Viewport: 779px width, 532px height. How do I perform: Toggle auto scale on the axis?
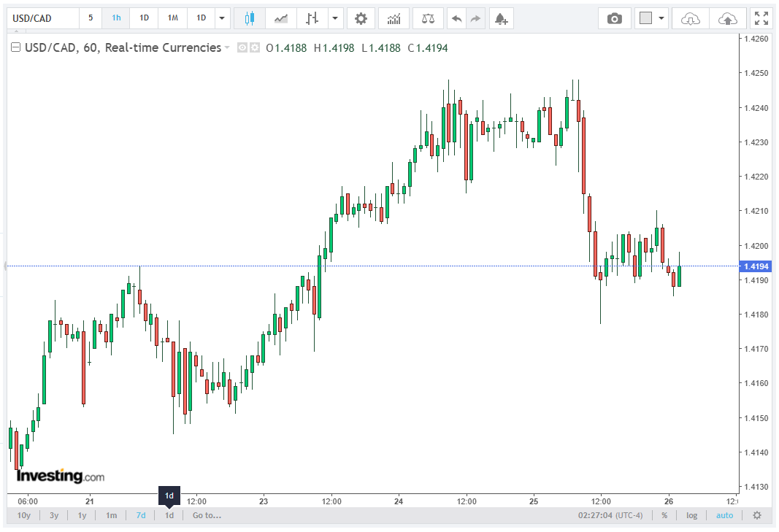724,515
